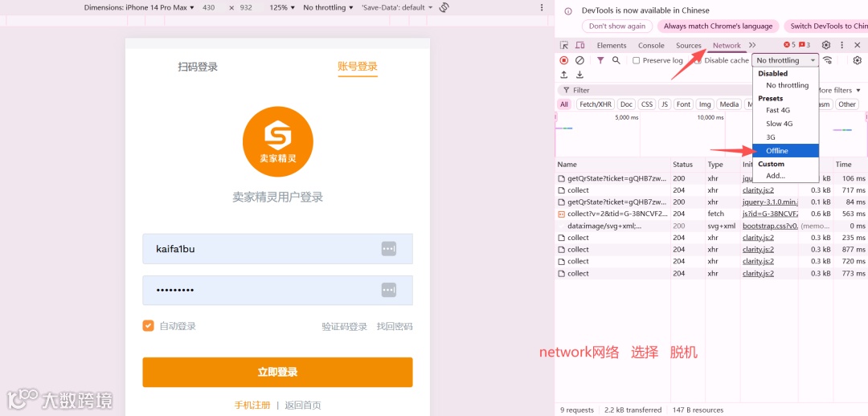Filter requests by JS type
The width and height of the screenshot is (868, 416).
[665, 104]
